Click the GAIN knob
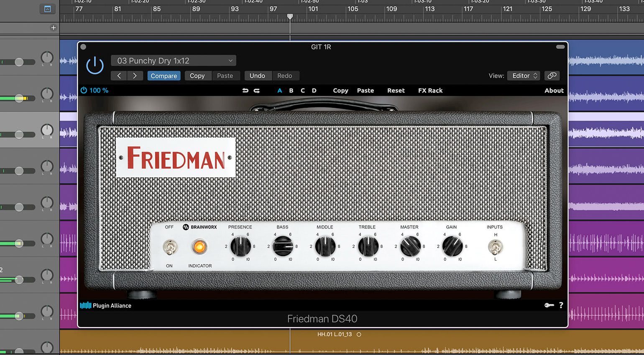The width and height of the screenshot is (644, 355). tap(452, 246)
